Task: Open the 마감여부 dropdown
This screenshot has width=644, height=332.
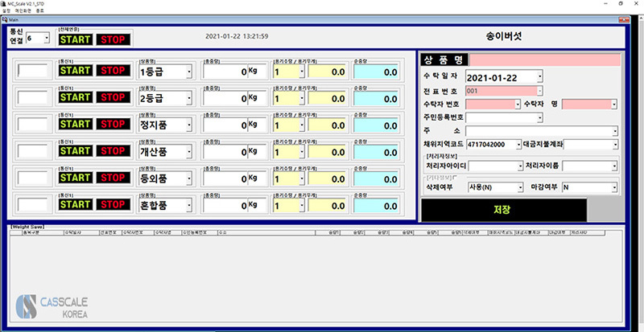Action: [613, 187]
